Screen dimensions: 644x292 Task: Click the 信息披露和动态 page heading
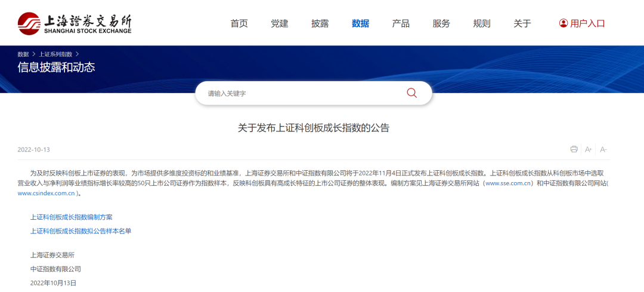pos(56,67)
